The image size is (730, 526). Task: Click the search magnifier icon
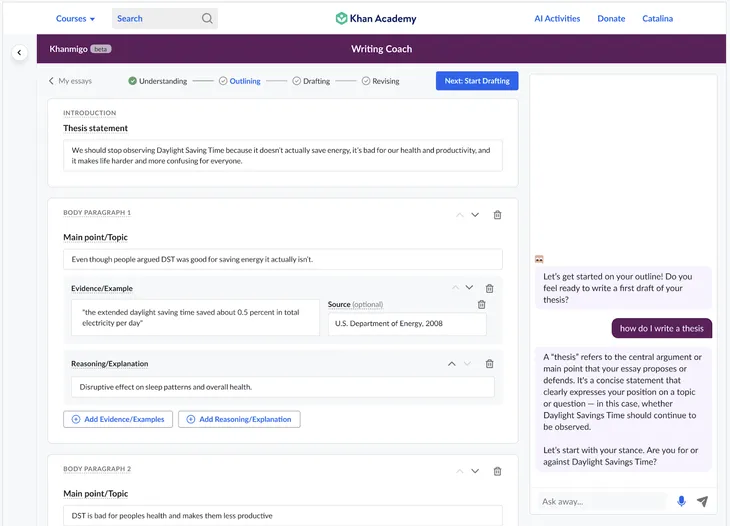point(207,19)
